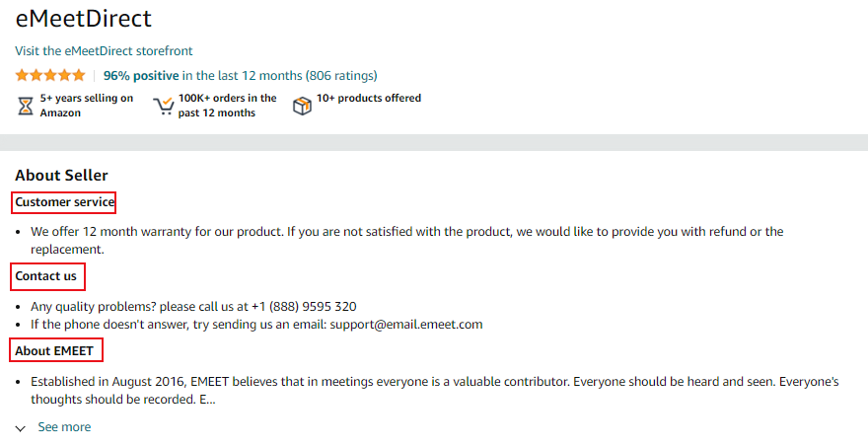Click the 10+ products offered text
This screenshot has height=447, width=868.
pyautogui.click(x=369, y=98)
